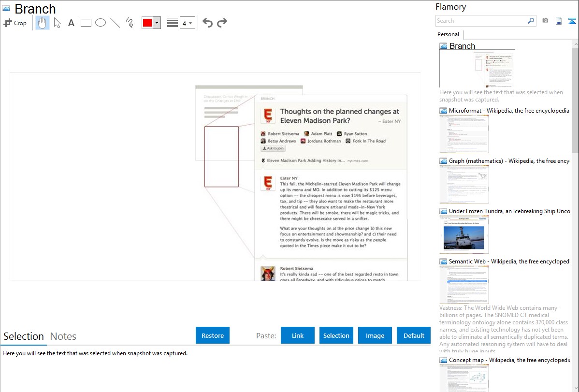This screenshot has height=392, width=579.
Task: Click the camera capture icon
Action: (x=545, y=21)
